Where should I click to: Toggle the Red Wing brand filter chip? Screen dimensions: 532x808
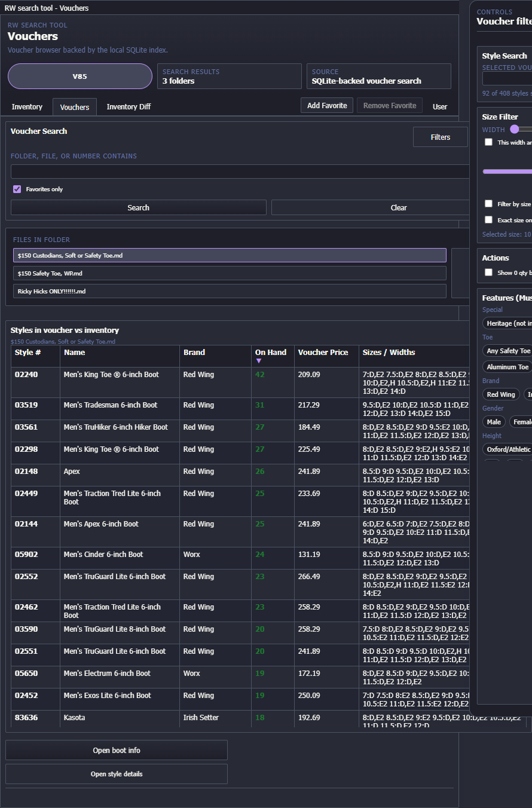point(500,394)
